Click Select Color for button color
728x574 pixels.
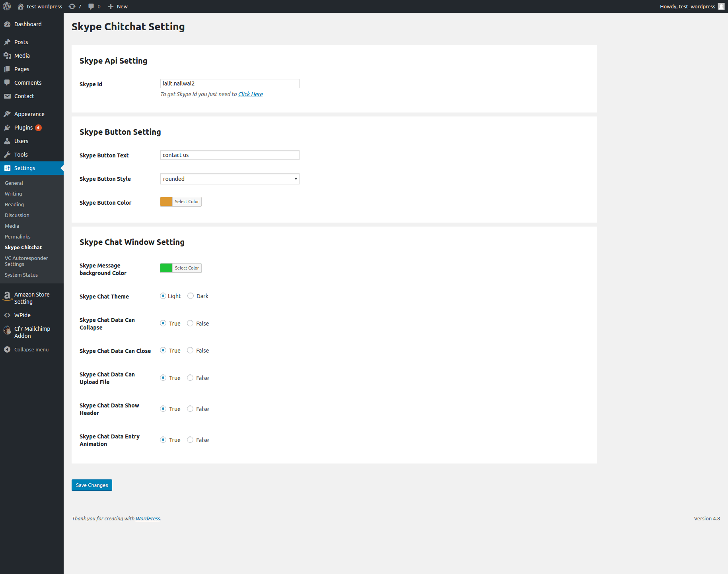(187, 202)
